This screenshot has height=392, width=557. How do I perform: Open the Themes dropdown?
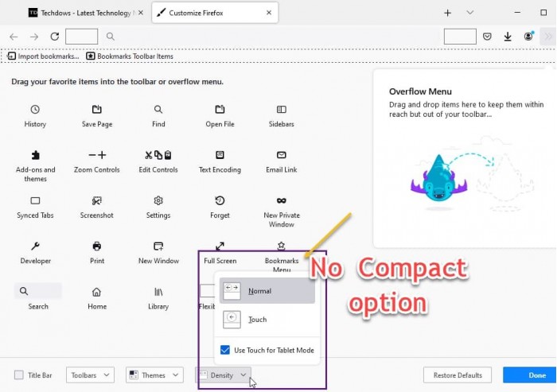pos(154,375)
